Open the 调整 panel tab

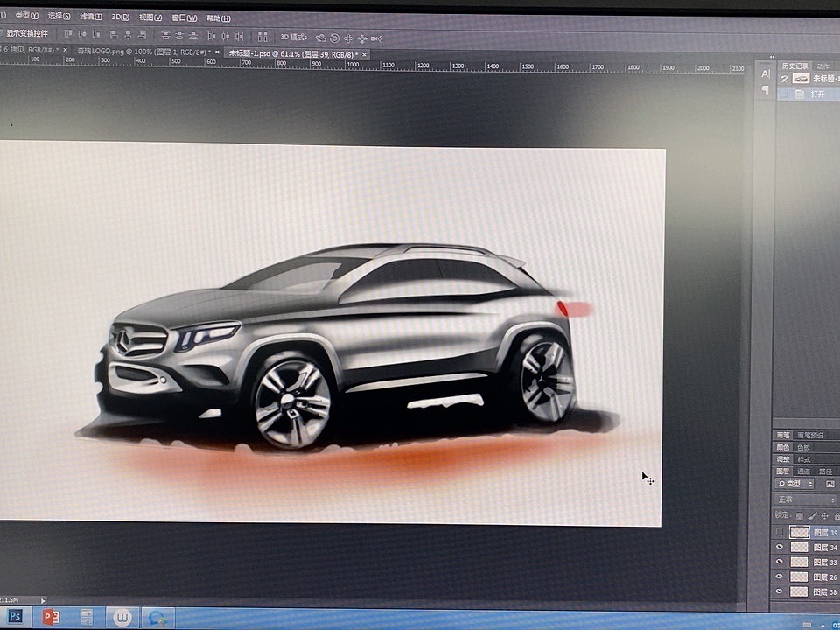tap(783, 459)
